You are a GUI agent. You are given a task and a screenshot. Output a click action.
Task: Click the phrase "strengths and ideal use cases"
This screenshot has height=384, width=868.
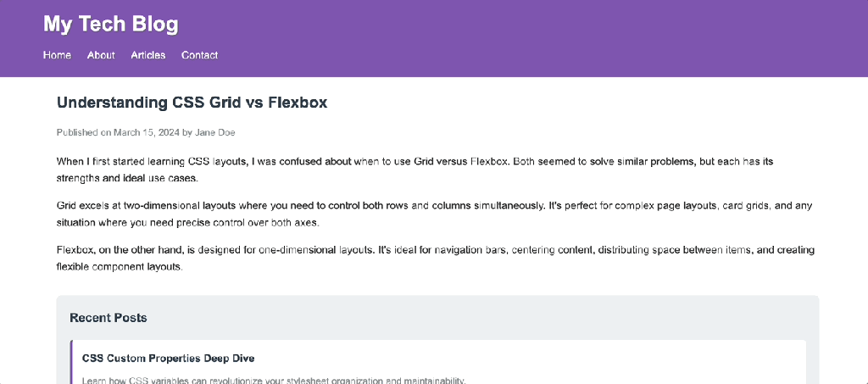click(127, 179)
